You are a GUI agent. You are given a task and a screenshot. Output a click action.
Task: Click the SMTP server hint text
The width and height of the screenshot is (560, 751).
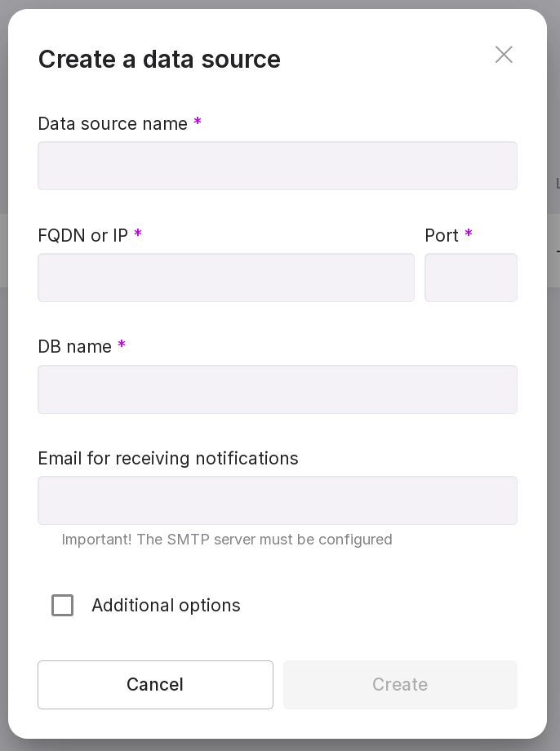pos(227,540)
